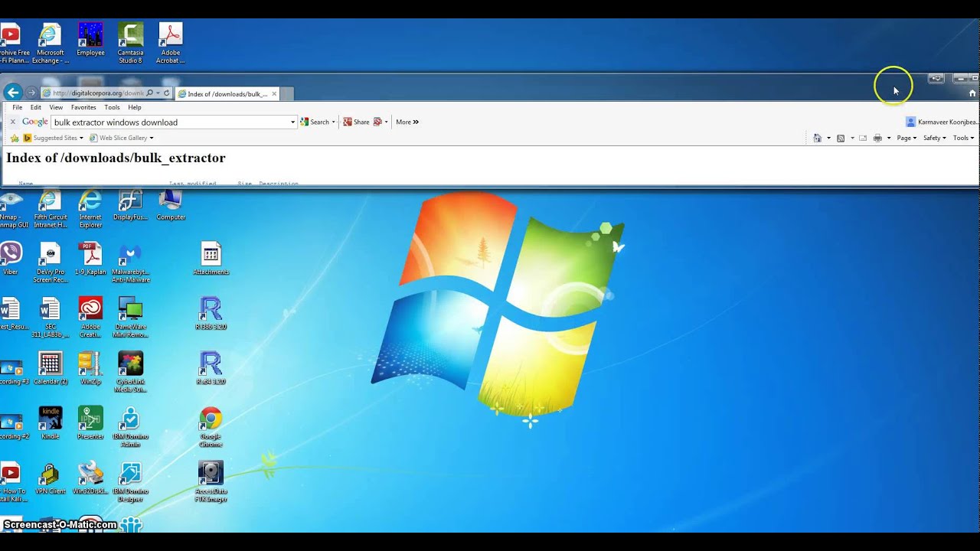
Task: Select the Internet Explorer desktop shortcut
Action: coord(90,209)
